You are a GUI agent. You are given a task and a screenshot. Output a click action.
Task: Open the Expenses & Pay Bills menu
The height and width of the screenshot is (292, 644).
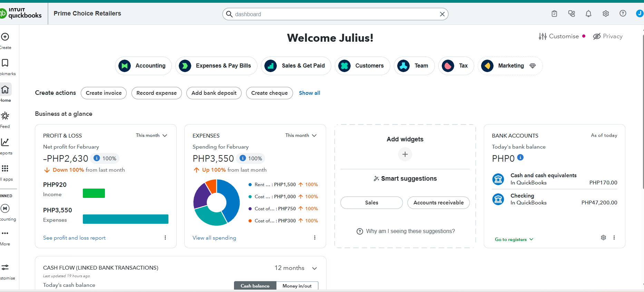(x=216, y=66)
